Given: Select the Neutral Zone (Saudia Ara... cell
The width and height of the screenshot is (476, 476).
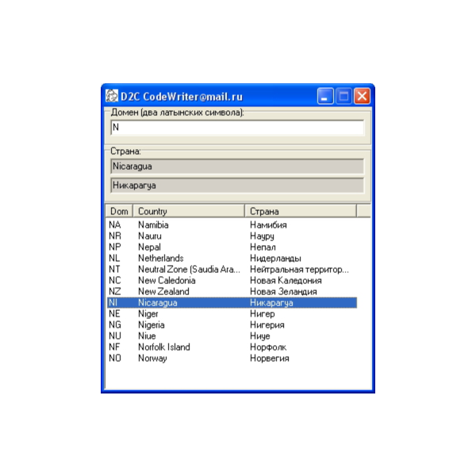Looking at the screenshot, I should (x=189, y=269).
